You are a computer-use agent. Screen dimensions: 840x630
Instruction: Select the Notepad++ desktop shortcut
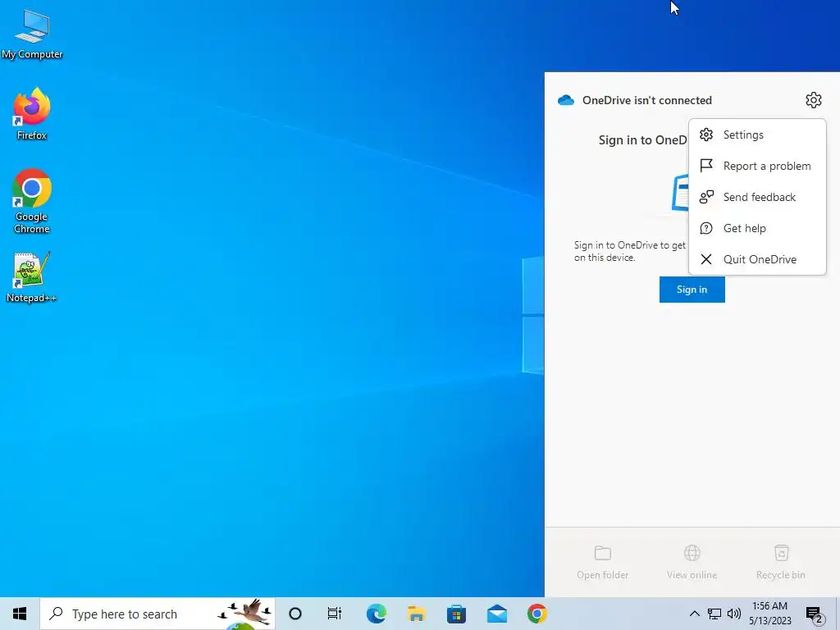click(x=32, y=277)
